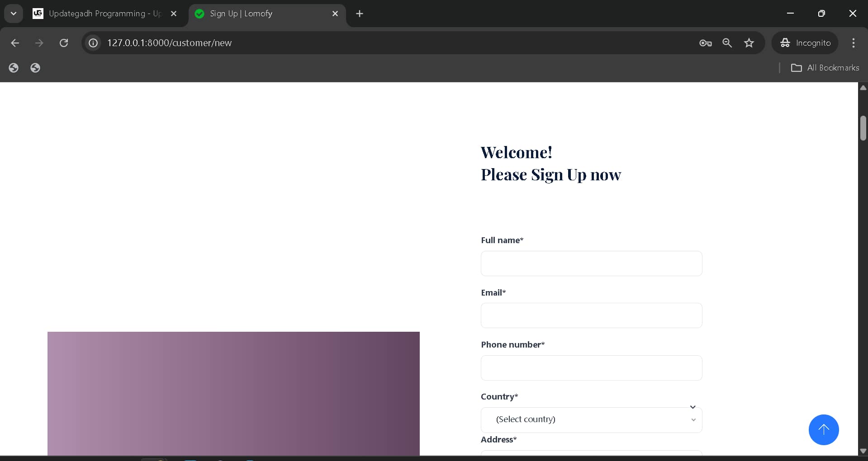Image resolution: width=868 pixels, height=461 pixels.
Task: Open a new browser tab
Action: [x=359, y=14]
